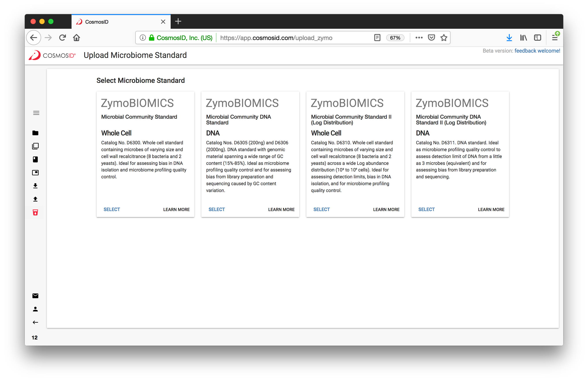Open the page actions ellipsis menu
The width and height of the screenshot is (588, 381).
coord(419,38)
